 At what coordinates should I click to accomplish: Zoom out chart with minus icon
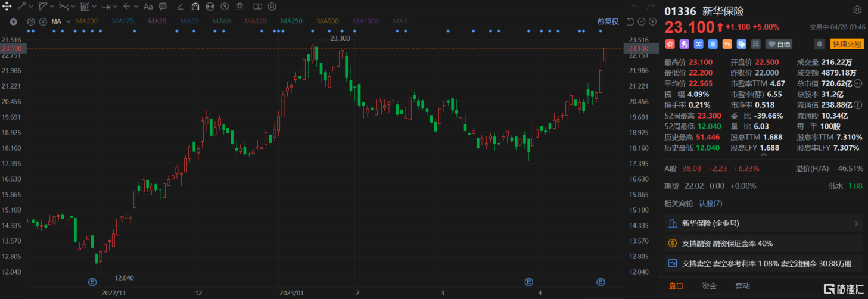pyautogui.click(x=640, y=21)
